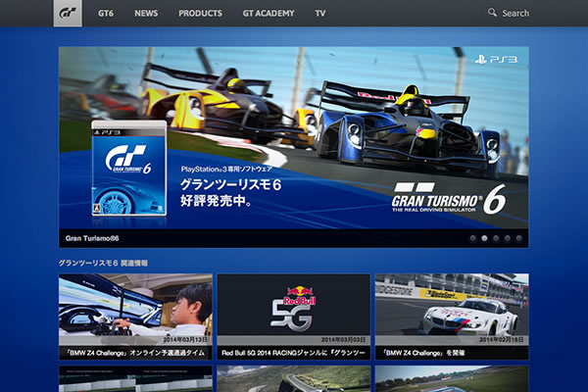This screenshot has height=392, width=588.
Task: Open the GT ACADEMY menu item
Action: [x=269, y=13]
